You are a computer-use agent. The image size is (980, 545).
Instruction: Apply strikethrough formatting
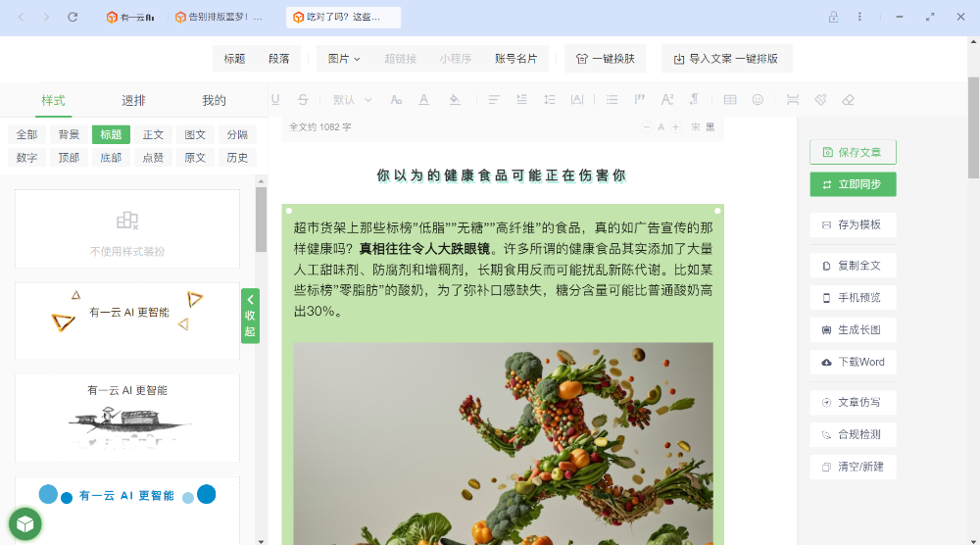click(x=303, y=99)
